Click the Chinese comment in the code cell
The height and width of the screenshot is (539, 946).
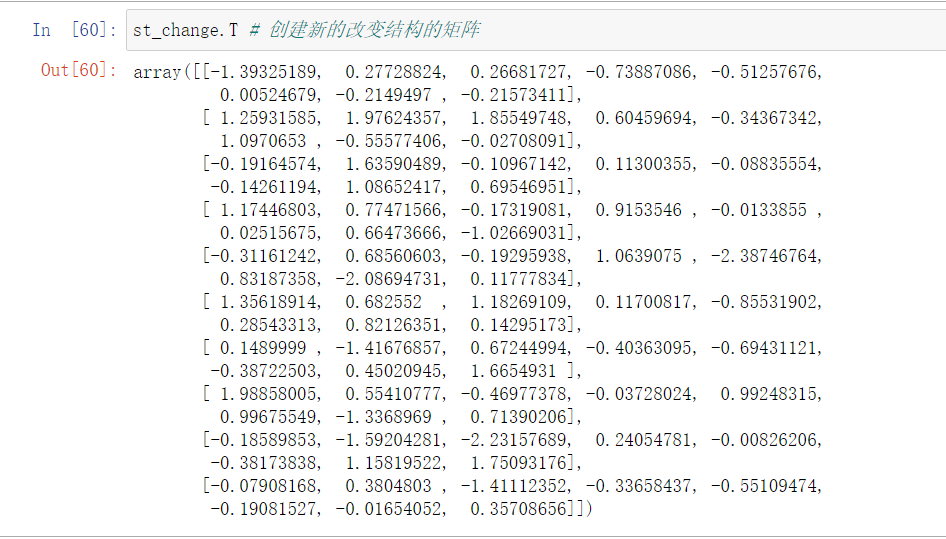tap(364, 30)
